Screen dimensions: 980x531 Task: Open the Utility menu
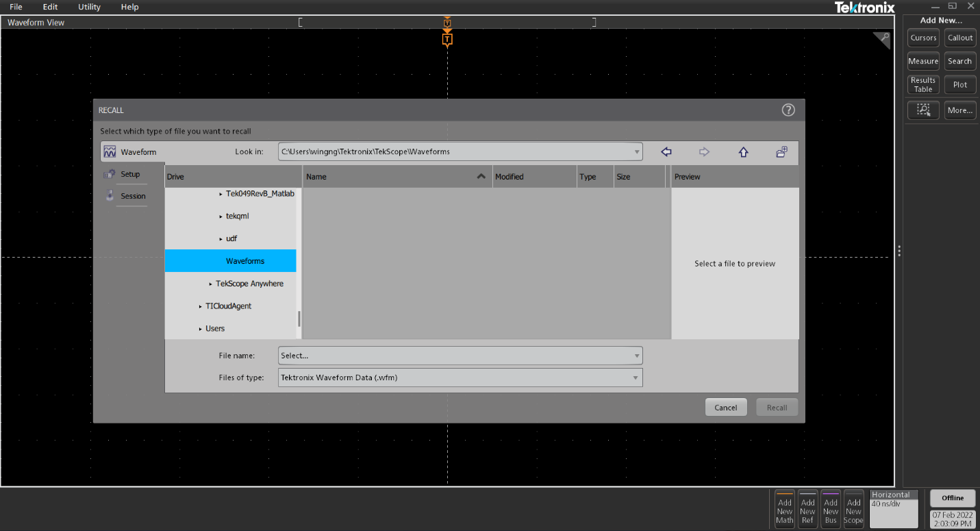(88, 7)
